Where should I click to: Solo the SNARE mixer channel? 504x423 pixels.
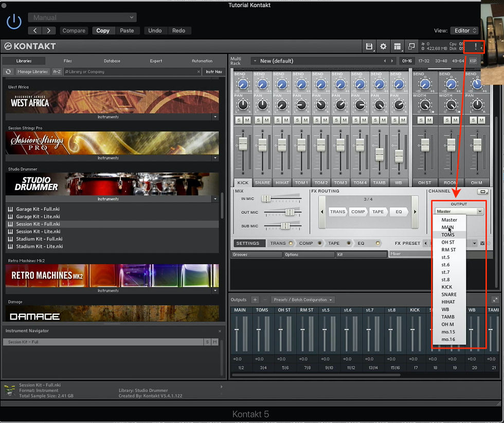point(258,120)
